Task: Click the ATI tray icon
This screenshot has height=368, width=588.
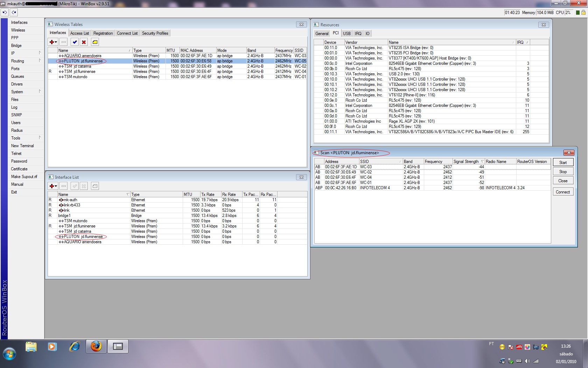Action: [x=519, y=347]
